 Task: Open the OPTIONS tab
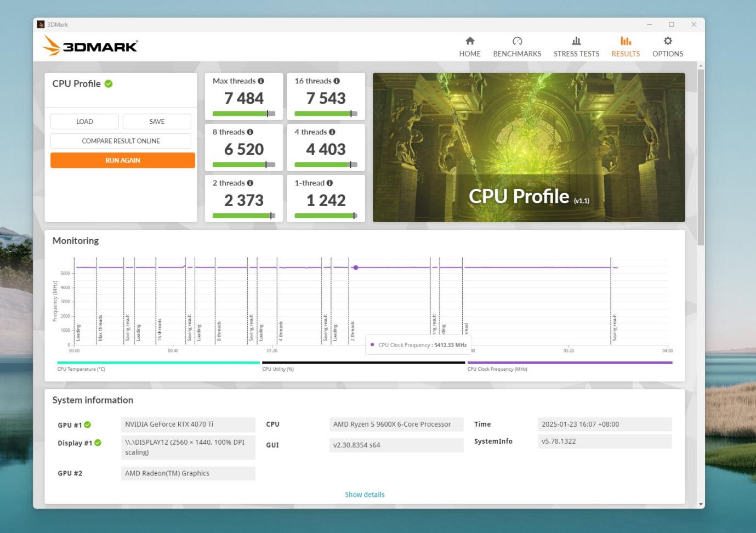pos(668,47)
